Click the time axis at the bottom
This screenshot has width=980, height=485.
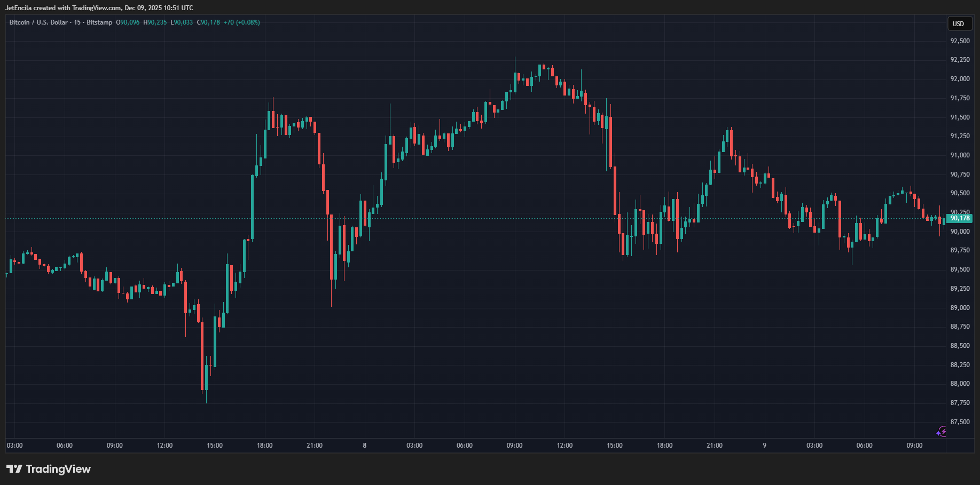point(481,445)
